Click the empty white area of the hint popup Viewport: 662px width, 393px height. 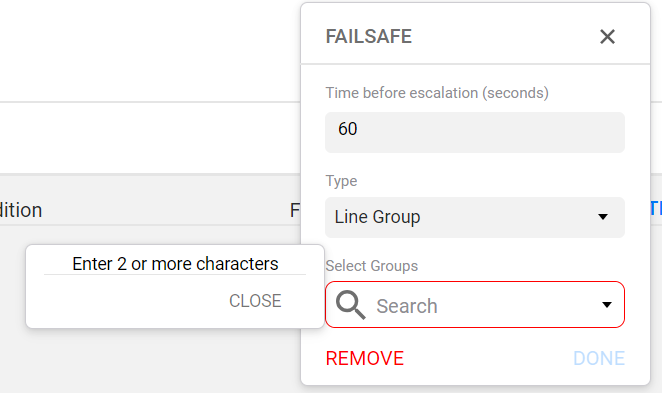[x=127, y=301]
